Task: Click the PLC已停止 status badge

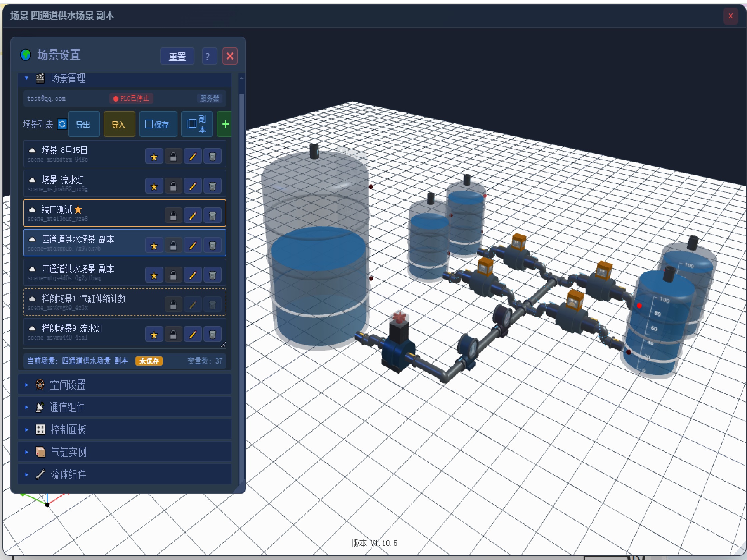Action: (x=131, y=98)
